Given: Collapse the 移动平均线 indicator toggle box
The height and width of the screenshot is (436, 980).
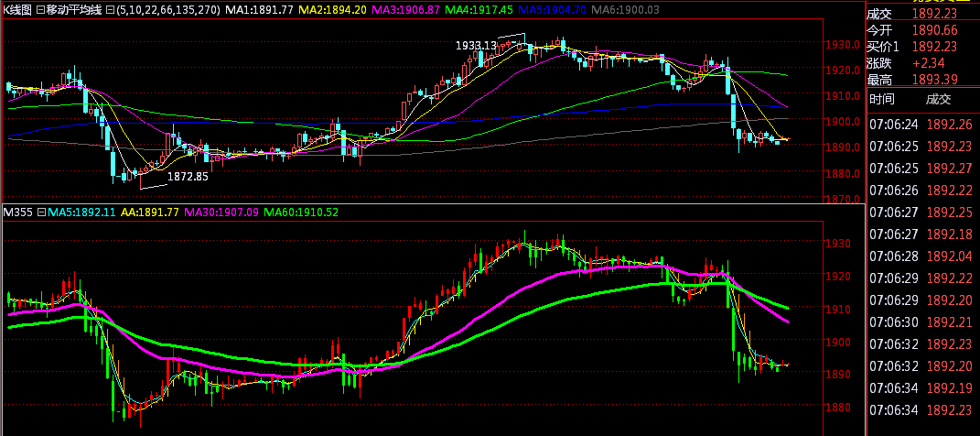Looking at the screenshot, I should tap(40, 10).
